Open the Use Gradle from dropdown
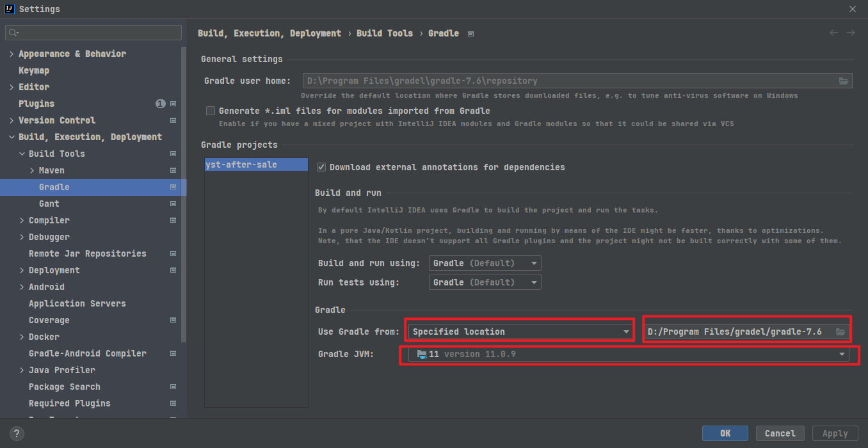The height and width of the screenshot is (448, 868). pos(520,332)
